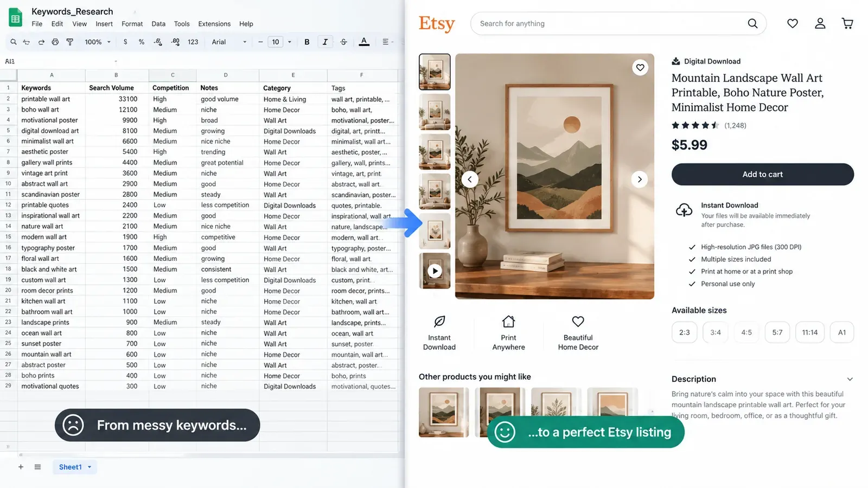Open the Arial font dropdown
The width and height of the screenshot is (868, 488).
pyautogui.click(x=229, y=42)
